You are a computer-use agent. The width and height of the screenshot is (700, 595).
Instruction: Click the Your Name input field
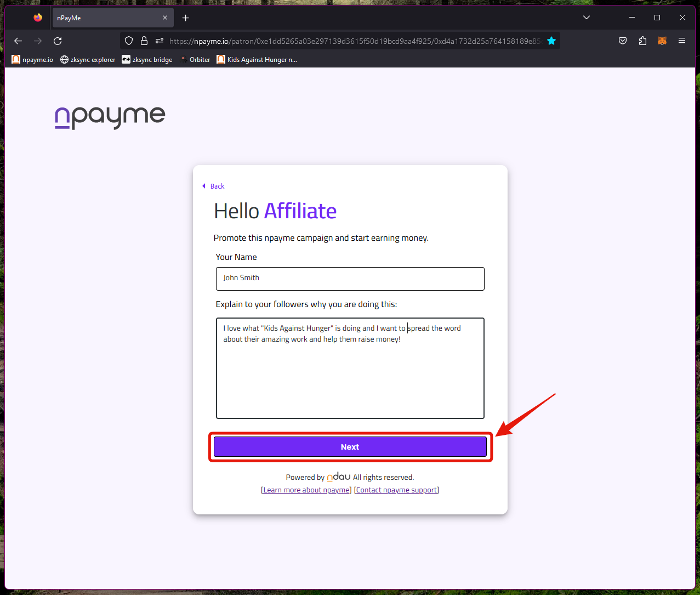click(x=350, y=279)
